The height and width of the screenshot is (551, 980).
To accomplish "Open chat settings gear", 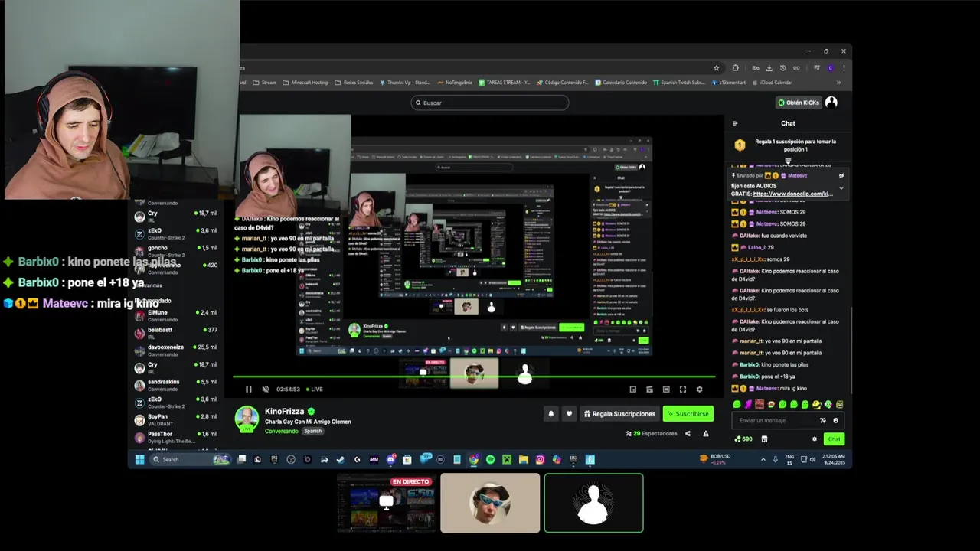I will 814,439.
